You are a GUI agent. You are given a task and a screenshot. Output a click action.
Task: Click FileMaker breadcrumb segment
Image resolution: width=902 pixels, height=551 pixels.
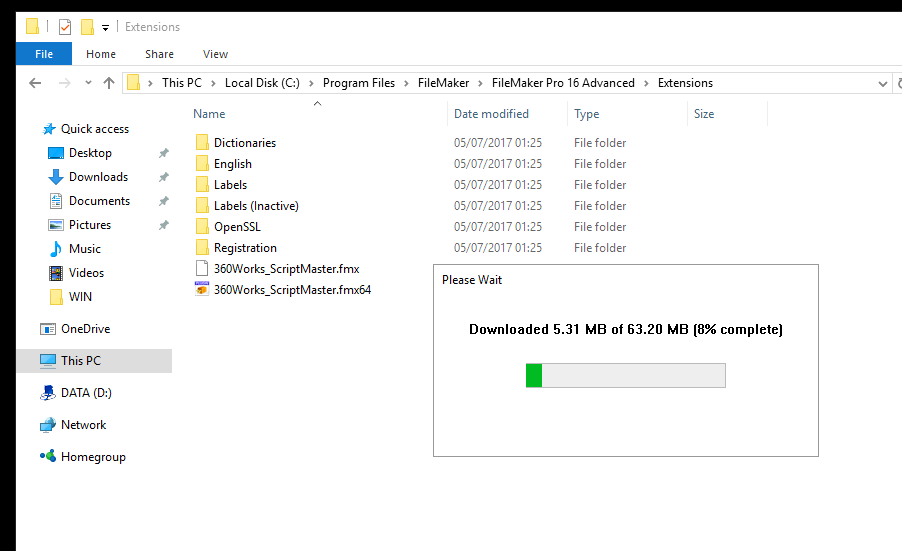444,83
